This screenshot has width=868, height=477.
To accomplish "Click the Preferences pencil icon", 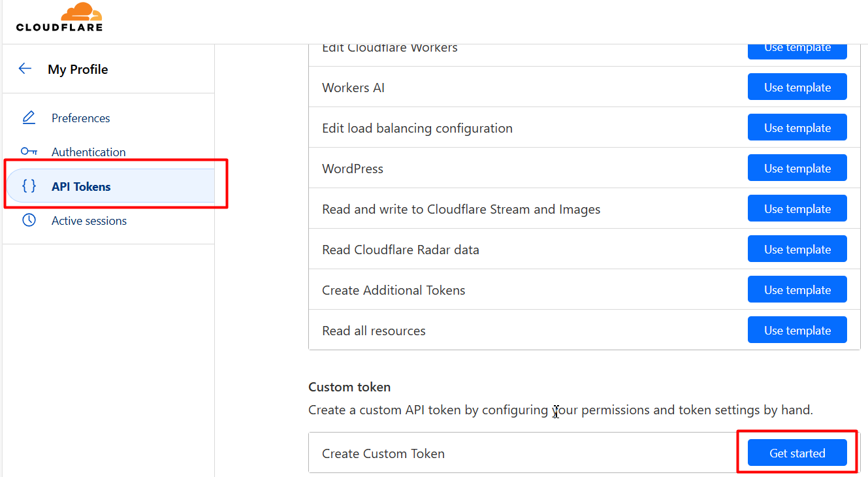I will coord(29,118).
